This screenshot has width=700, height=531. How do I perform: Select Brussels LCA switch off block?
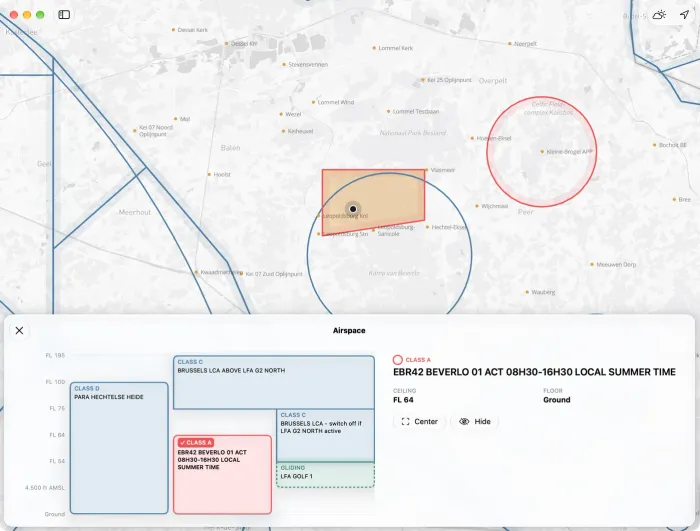point(325,435)
